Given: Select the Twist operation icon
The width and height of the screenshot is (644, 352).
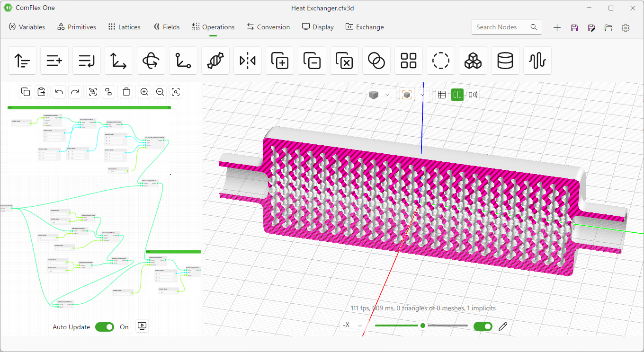Looking at the screenshot, I should [x=215, y=61].
